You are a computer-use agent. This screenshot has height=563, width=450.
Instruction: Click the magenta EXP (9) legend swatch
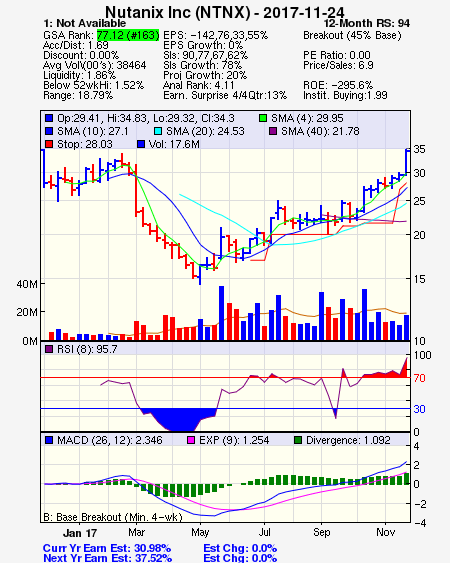click(x=191, y=440)
